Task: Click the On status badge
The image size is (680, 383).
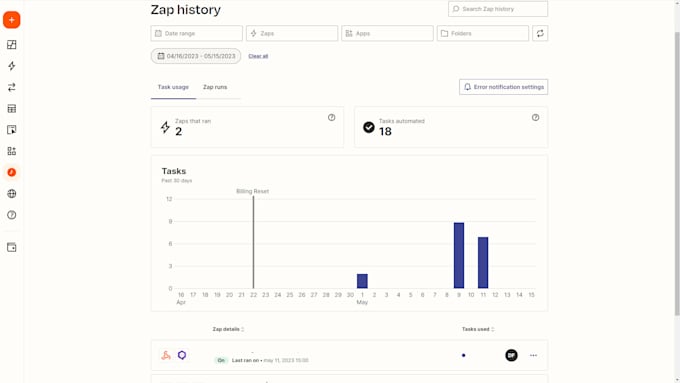Action: (x=221, y=360)
